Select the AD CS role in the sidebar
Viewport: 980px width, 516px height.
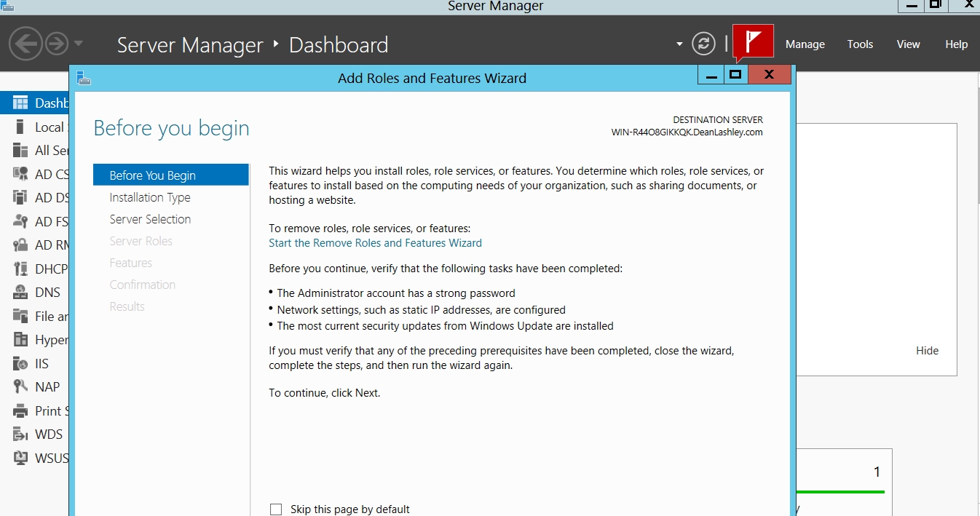[x=35, y=174]
